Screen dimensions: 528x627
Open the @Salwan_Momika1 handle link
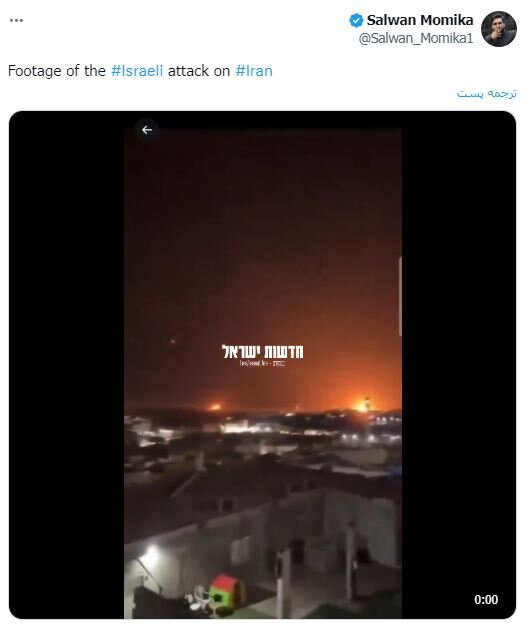point(416,38)
